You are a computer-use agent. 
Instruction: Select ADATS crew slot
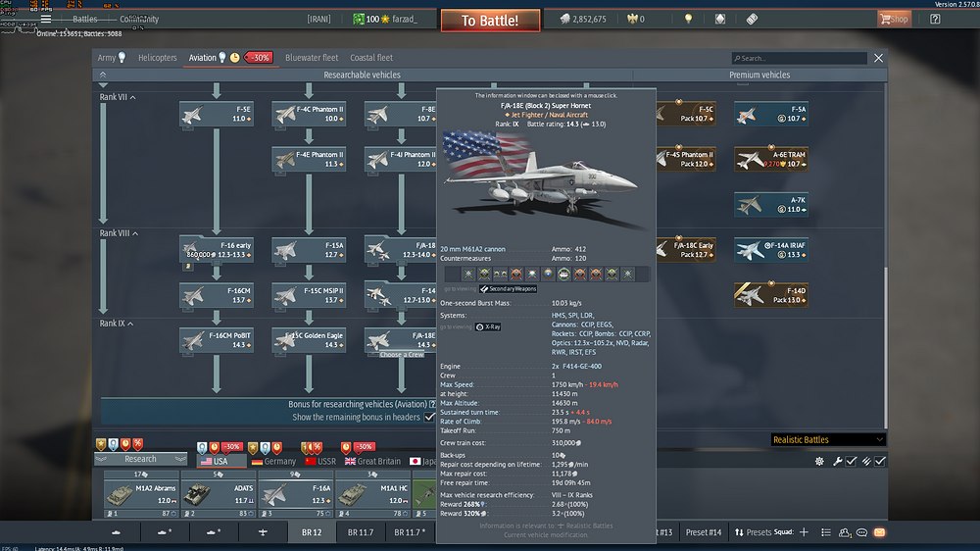(219, 495)
